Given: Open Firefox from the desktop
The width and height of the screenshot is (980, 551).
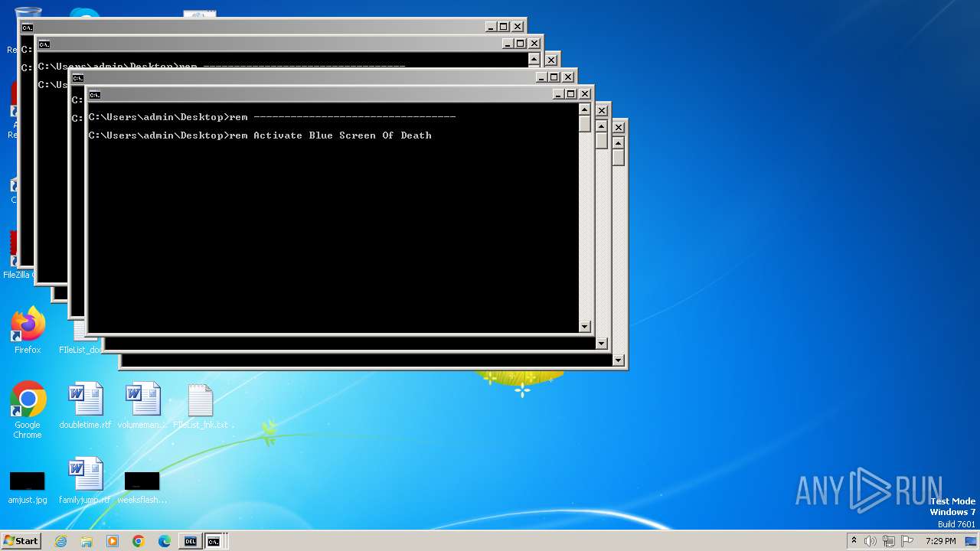Looking at the screenshot, I should (28, 331).
